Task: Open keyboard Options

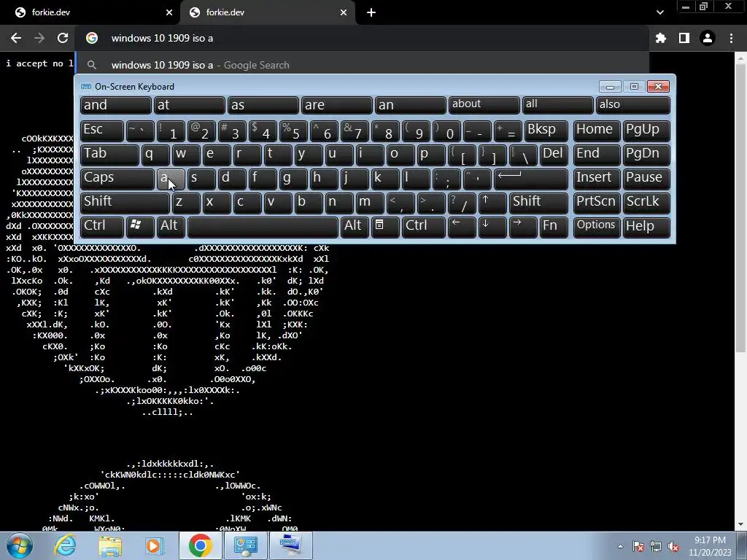Action: click(x=597, y=227)
